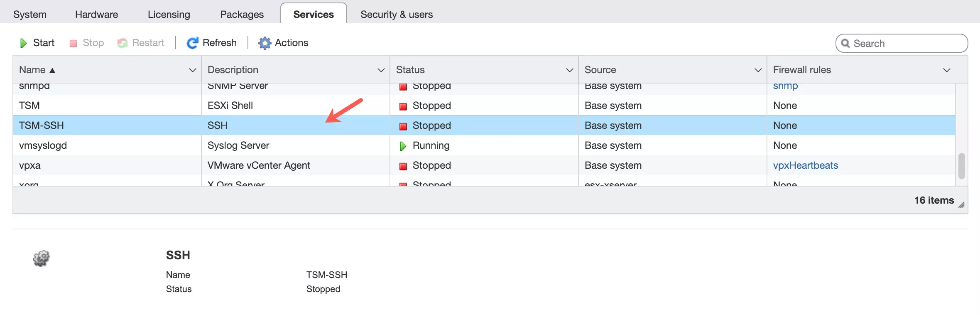
Task: Open the Actions gear menu
Action: 265,43
